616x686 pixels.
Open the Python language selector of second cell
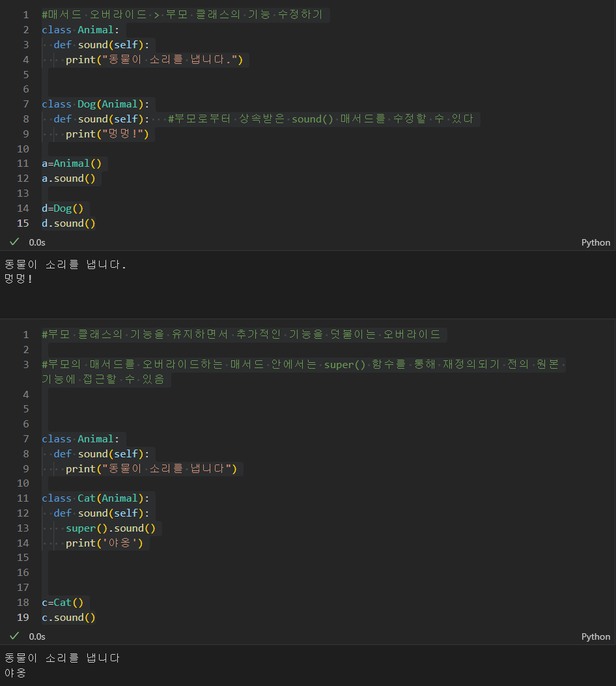click(595, 636)
